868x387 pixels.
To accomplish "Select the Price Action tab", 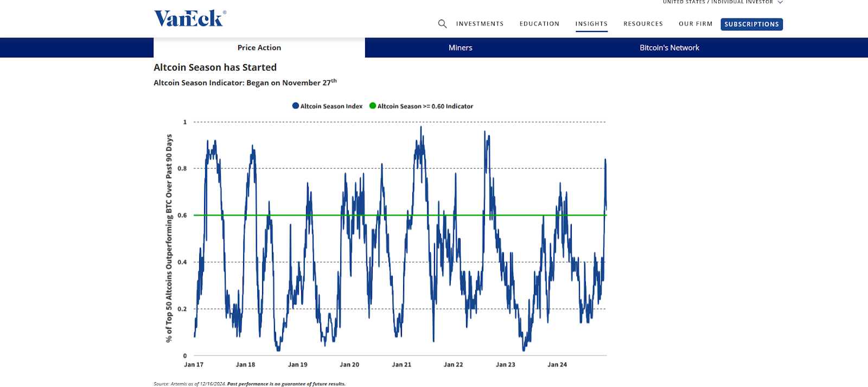I will coord(259,48).
